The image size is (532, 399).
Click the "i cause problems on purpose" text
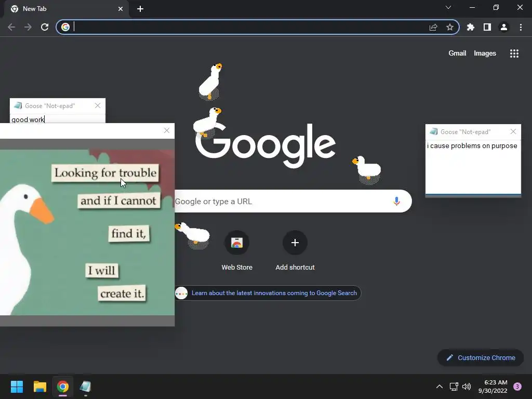click(x=472, y=146)
